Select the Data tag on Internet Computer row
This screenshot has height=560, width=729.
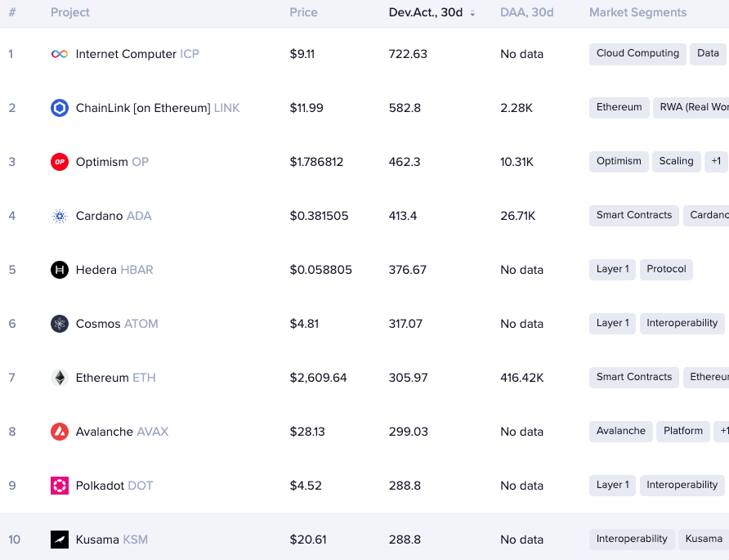(708, 54)
